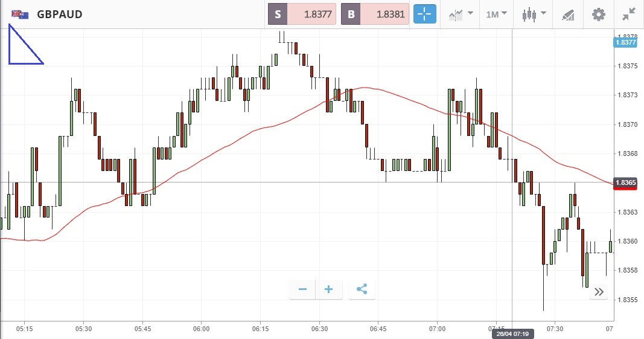Jump to latest candles with double-arrow

599,292
